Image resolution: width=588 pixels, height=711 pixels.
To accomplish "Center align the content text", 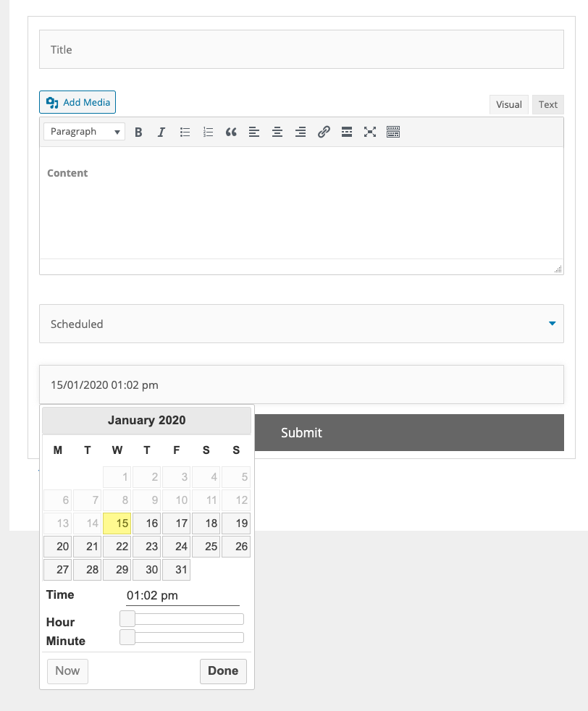I will tap(277, 132).
